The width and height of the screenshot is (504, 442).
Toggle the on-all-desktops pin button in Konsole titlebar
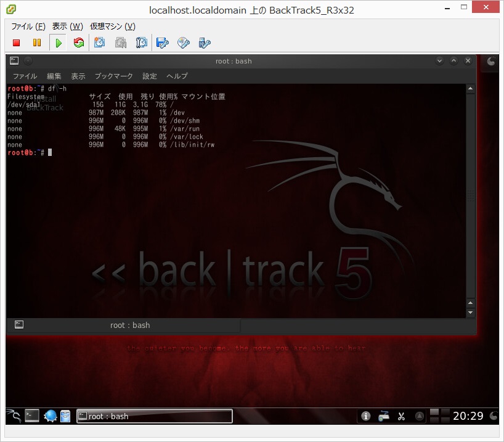pos(28,61)
